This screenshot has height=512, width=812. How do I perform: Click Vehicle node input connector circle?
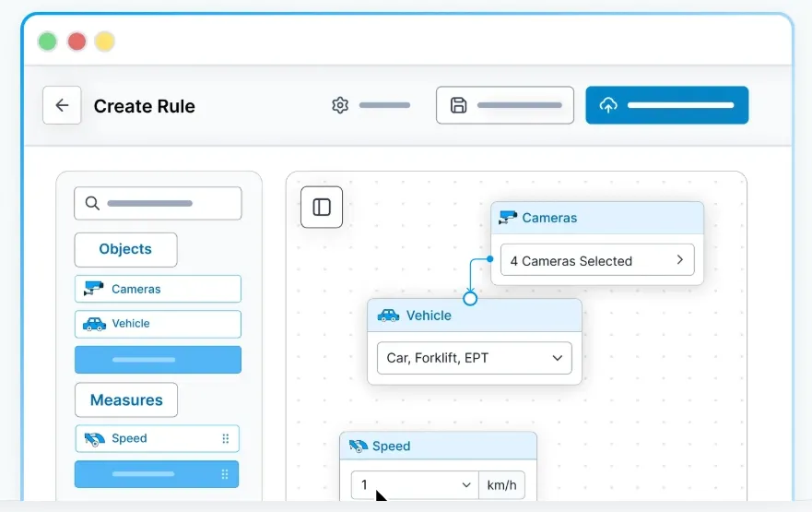[x=470, y=299]
